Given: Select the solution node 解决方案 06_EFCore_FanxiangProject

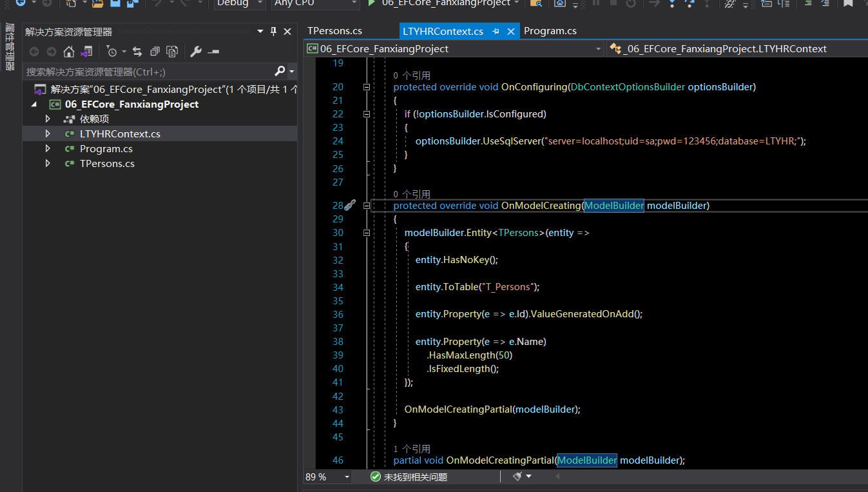Looking at the screenshot, I should tap(174, 90).
